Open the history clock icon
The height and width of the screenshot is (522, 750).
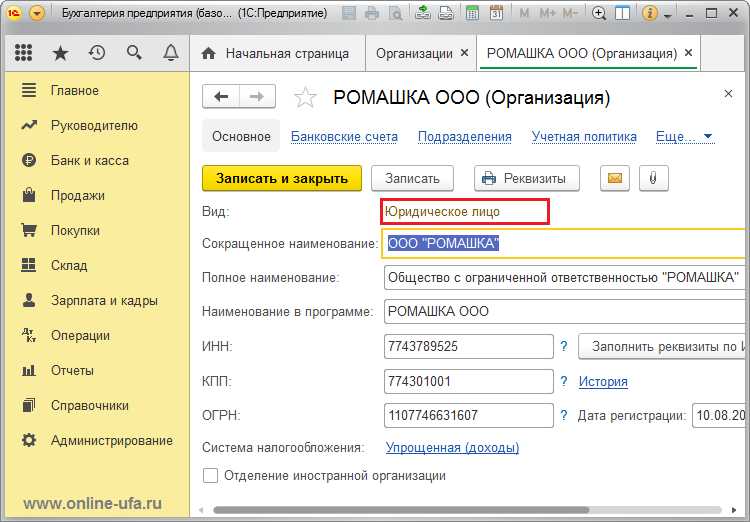(97, 52)
